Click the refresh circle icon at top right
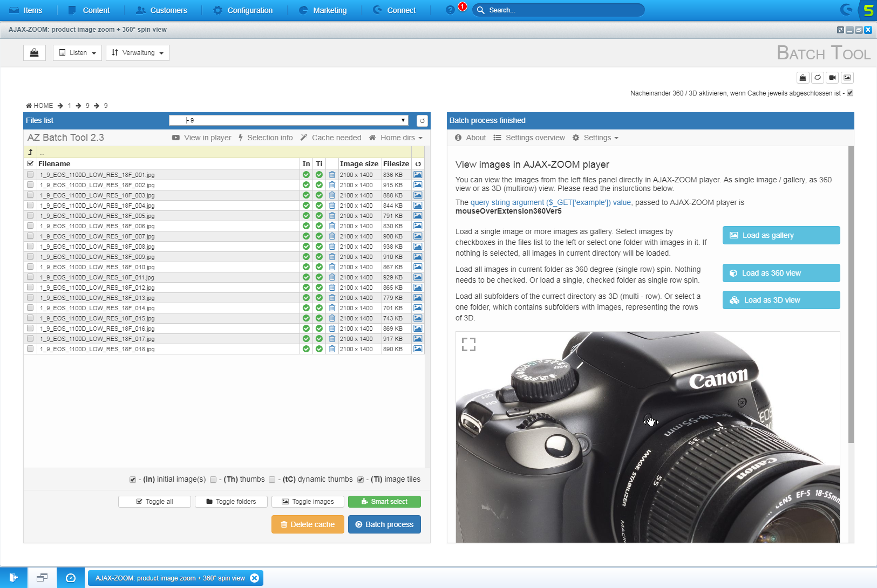Image resolution: width=877 pixels, height=588 pixels. point(818,78)
